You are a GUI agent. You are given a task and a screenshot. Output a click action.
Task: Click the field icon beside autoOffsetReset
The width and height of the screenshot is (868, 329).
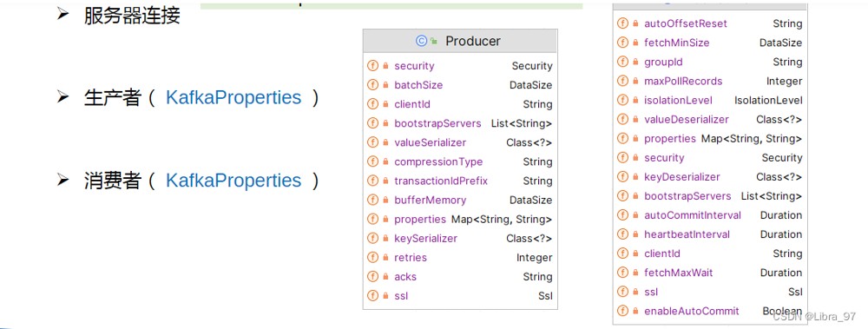(622, 23)
